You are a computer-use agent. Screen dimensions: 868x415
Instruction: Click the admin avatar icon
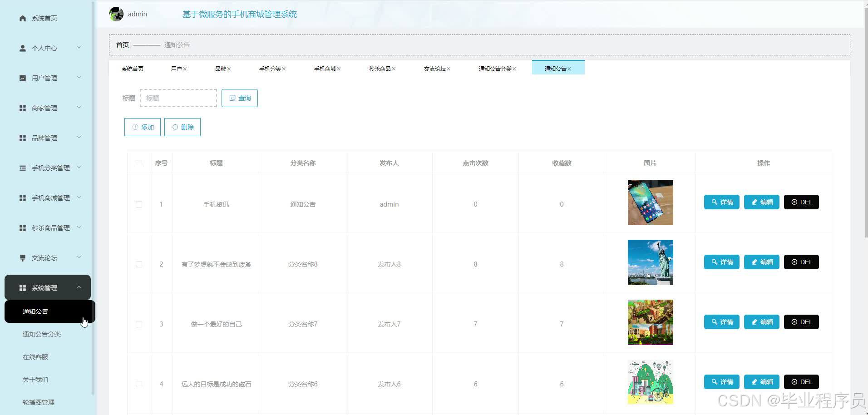(116, 14)
